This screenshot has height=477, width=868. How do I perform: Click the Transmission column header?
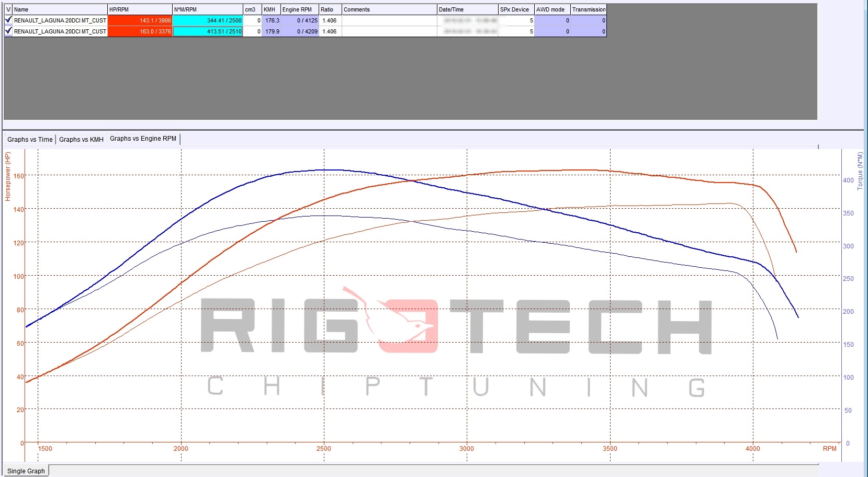589,9
